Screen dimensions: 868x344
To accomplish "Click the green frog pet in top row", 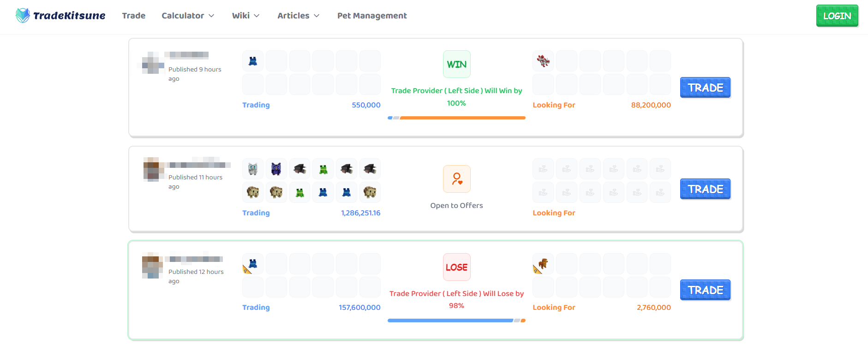I will coord(323,169).
